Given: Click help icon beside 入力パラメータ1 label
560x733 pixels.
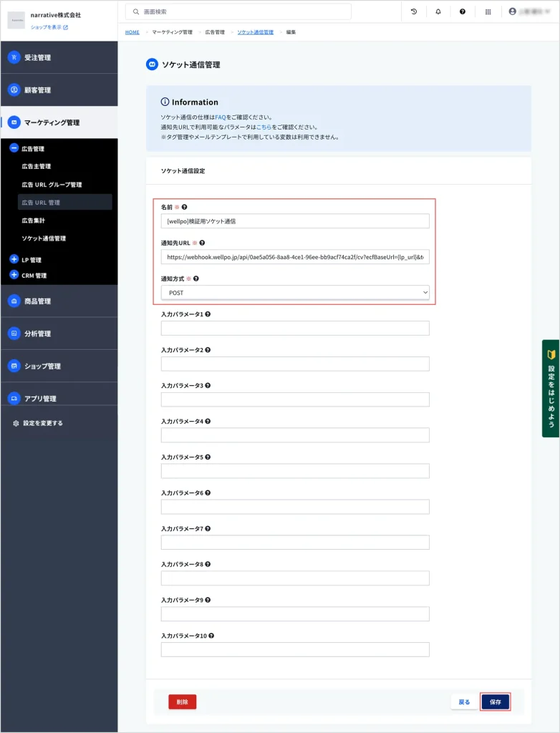Looking at the screenshot, I should coord(208,314).
